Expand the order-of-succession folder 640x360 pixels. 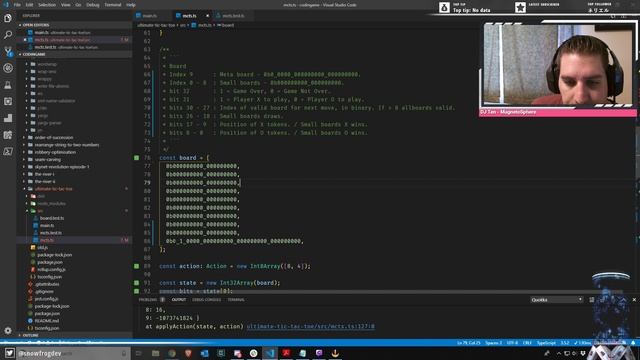[x=54, y=138]
